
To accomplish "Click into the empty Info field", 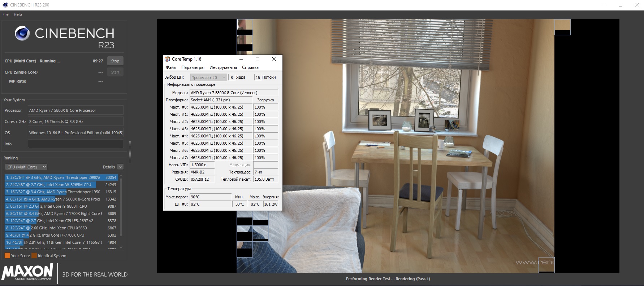I will click(x=76, y=144).
